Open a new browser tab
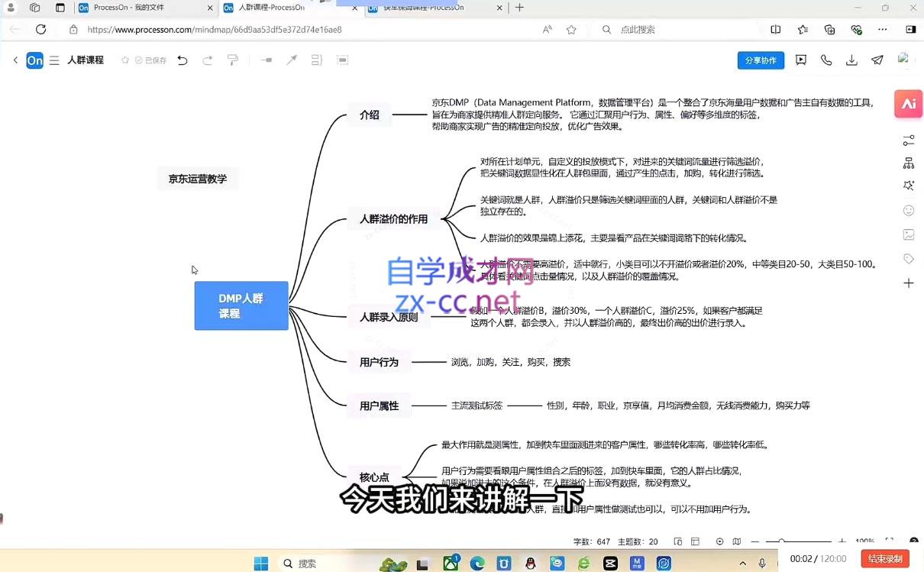Viewport: 924px width, 572px height. coord(520,8)
